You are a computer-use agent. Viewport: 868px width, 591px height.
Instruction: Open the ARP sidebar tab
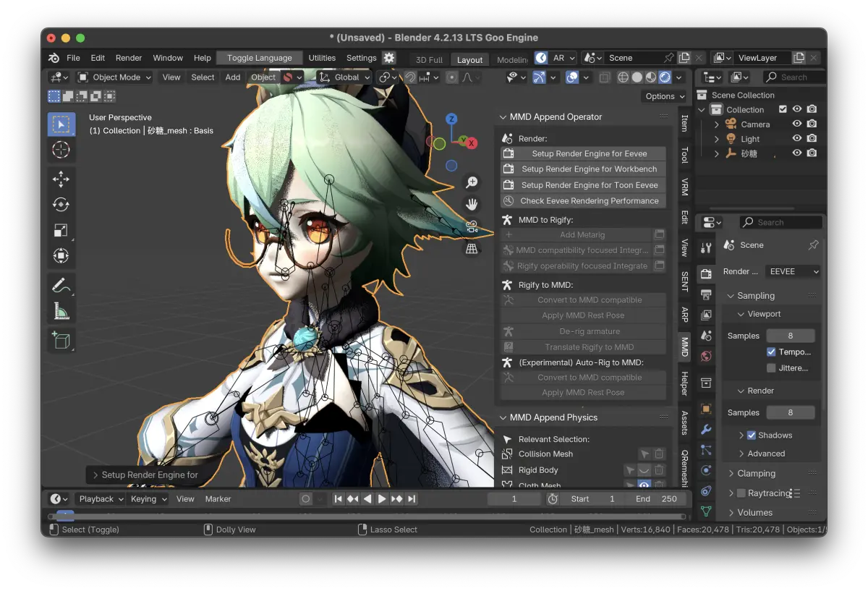pos(684,314)
